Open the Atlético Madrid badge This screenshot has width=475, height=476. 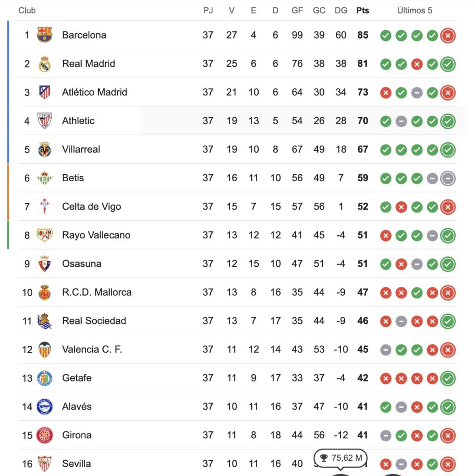pyautogui.click(x=45, y=93)
